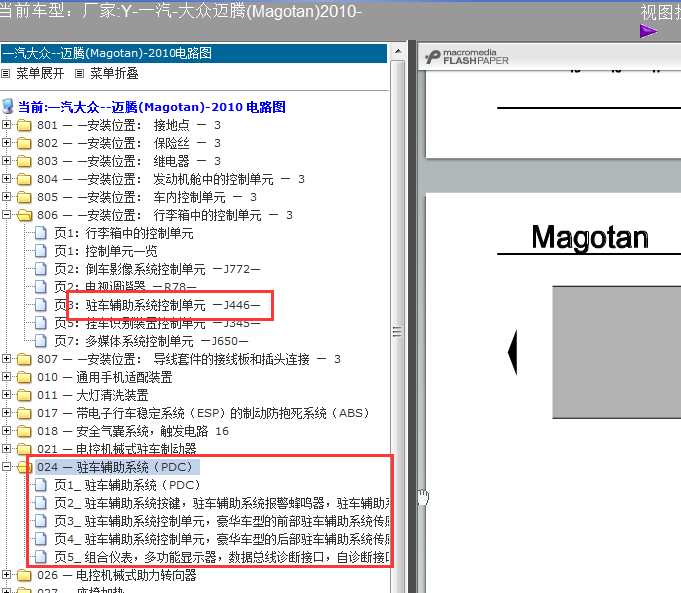Click page icon for 页1: 行李箱中的控制单元
Viewport: 681px width, 593px height.
point(40,233)
